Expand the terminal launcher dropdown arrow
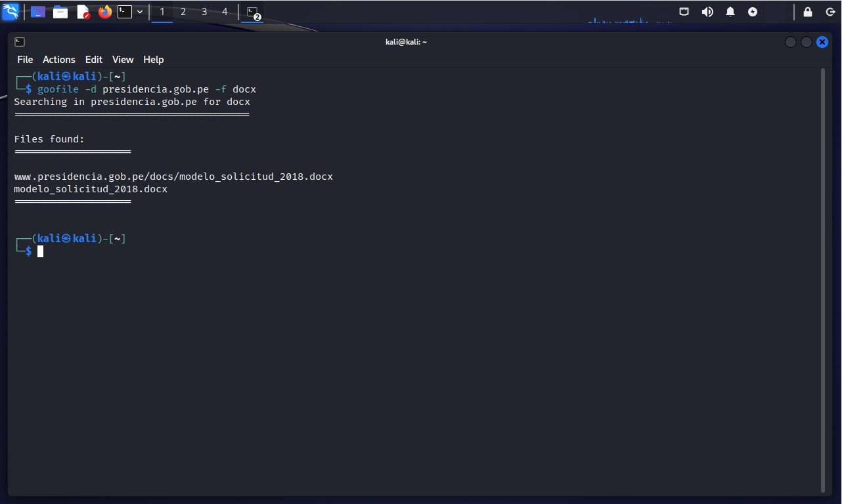Screen dimensions: 842x504 pyautogui.click(x=140, y=12)
